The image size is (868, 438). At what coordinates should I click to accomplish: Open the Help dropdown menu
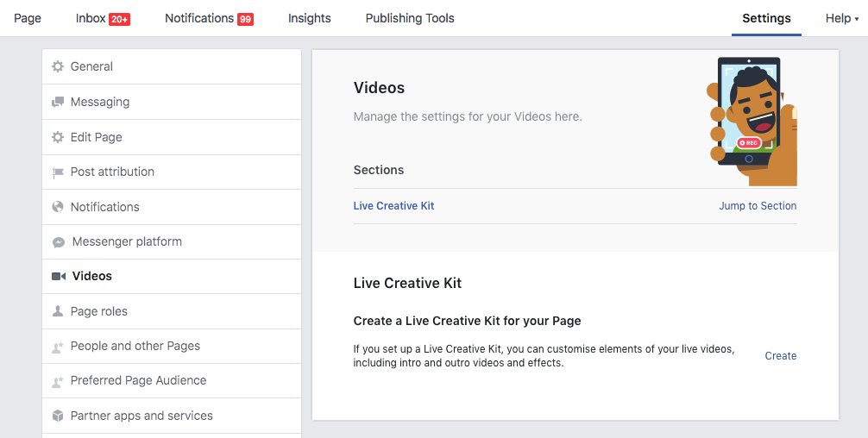coord(842,18)
